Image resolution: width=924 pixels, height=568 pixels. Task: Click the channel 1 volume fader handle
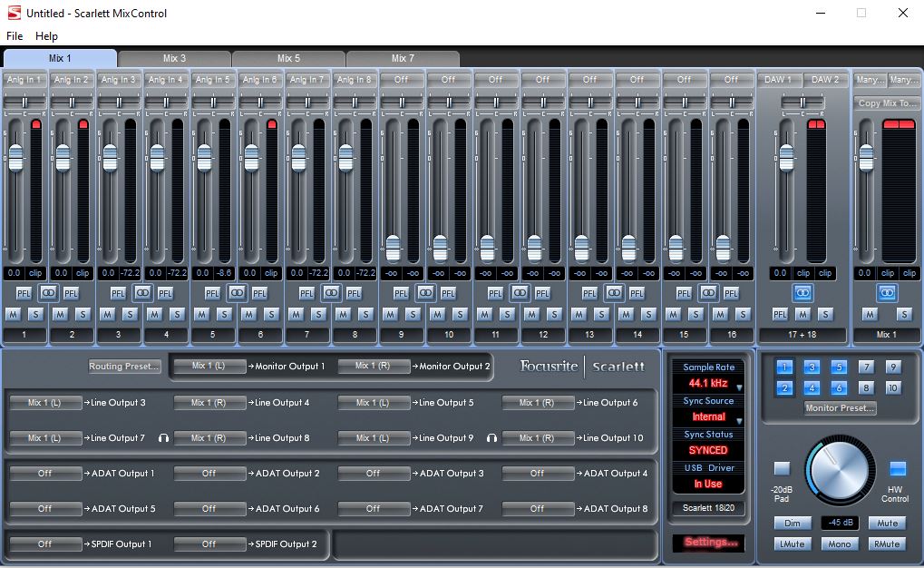[16, 158]
